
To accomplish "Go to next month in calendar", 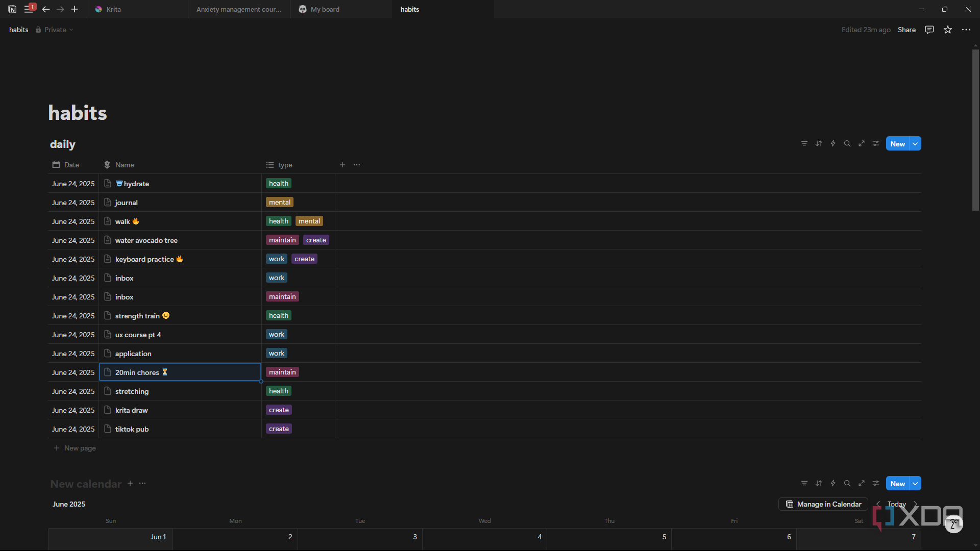I will (916, 504).
